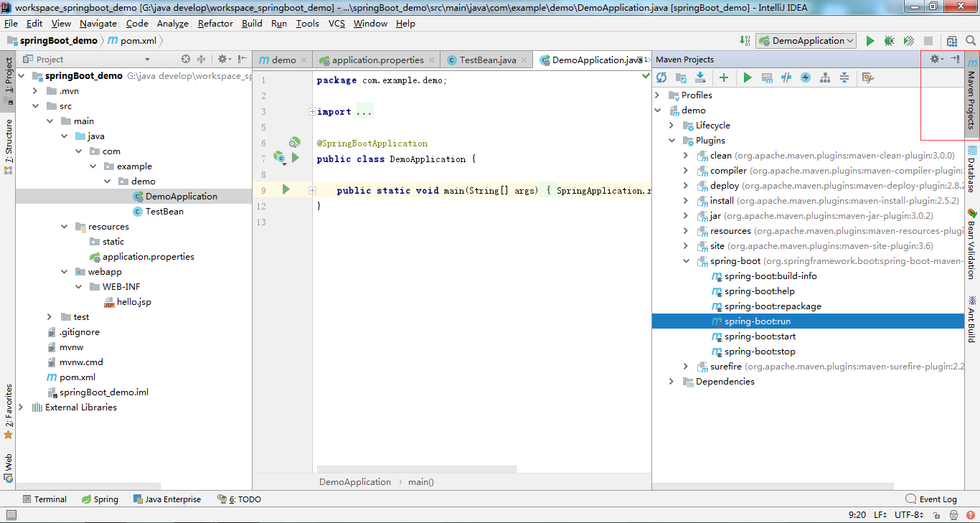The width and height of the screenshot is (980, 523).
Task: Run DemoApplication from main toolbar
Action: tap(870, 41)
